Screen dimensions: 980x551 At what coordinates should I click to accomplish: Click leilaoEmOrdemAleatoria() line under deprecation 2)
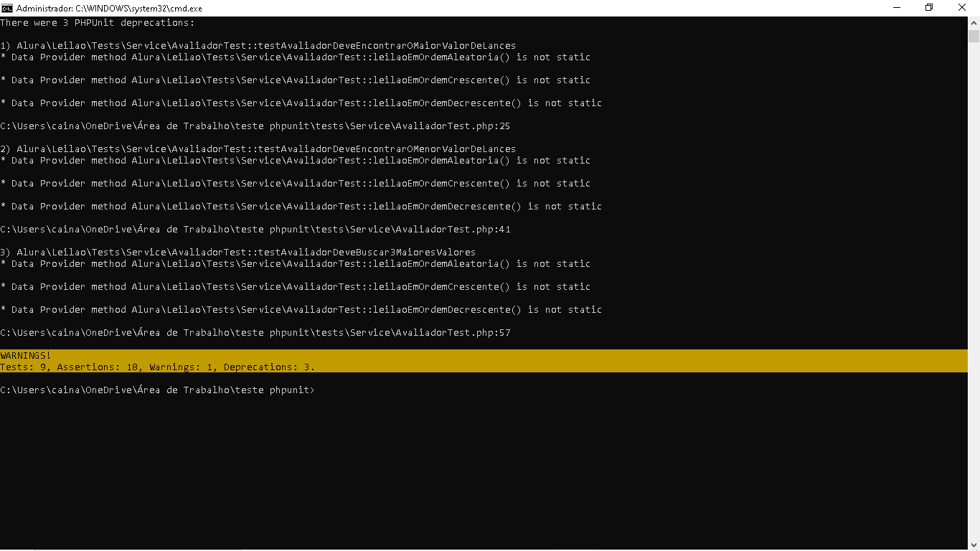tap(296, 160)
